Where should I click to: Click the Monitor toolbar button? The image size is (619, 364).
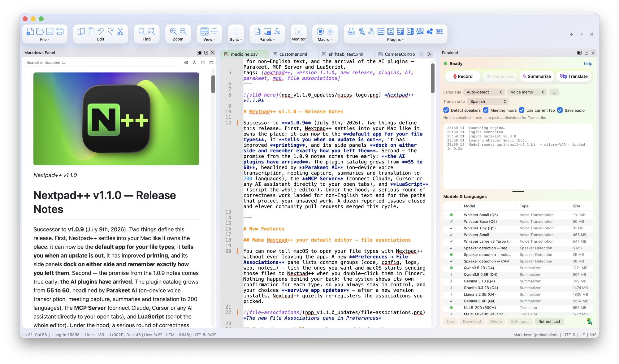[x=299, y=34]
